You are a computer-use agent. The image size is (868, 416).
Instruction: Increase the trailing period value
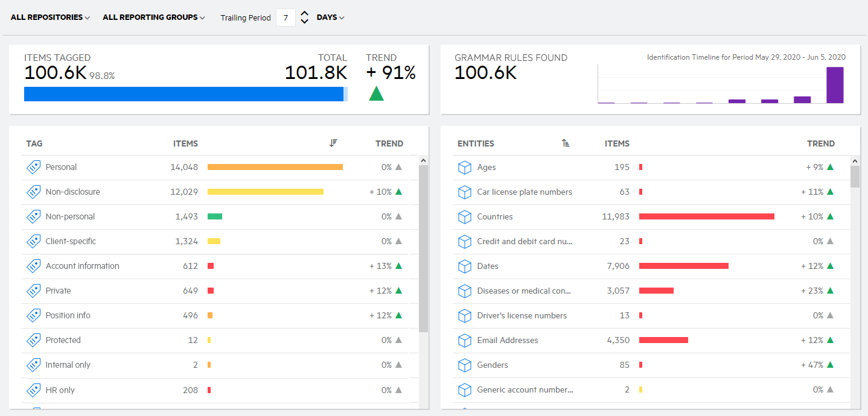point(305,13)
